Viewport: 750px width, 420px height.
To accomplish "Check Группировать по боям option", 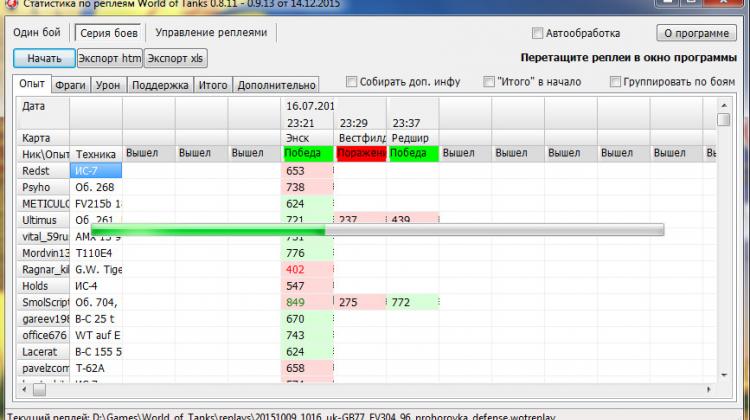I will [615, 82].
